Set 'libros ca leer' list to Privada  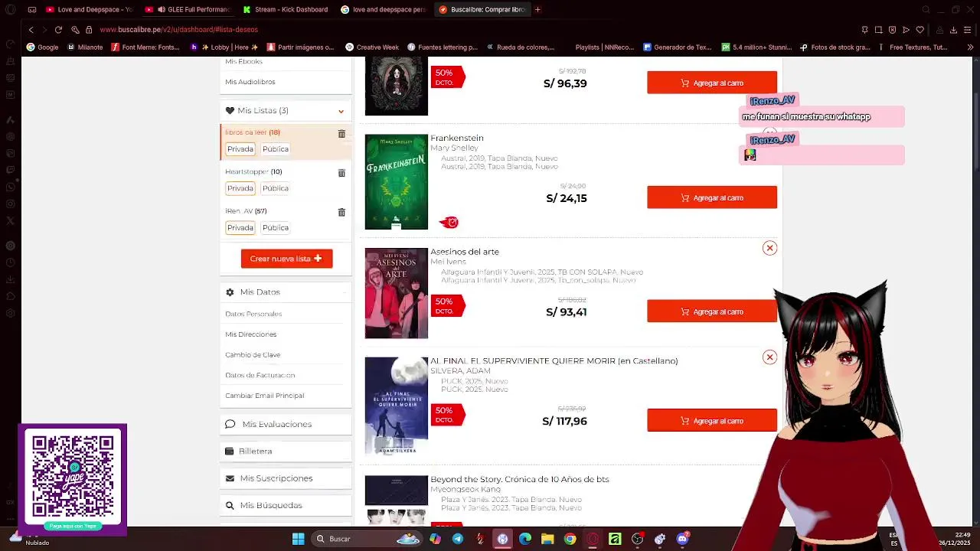[240, 149]
